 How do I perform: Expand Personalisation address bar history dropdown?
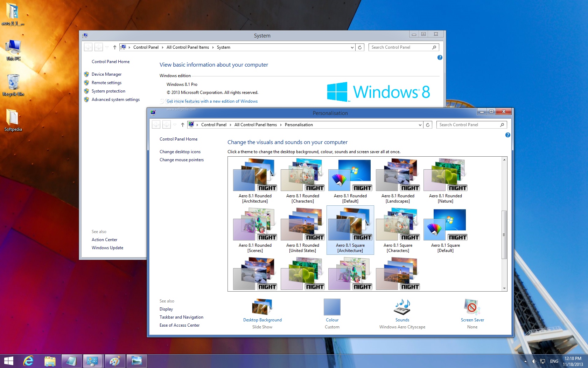420,125
